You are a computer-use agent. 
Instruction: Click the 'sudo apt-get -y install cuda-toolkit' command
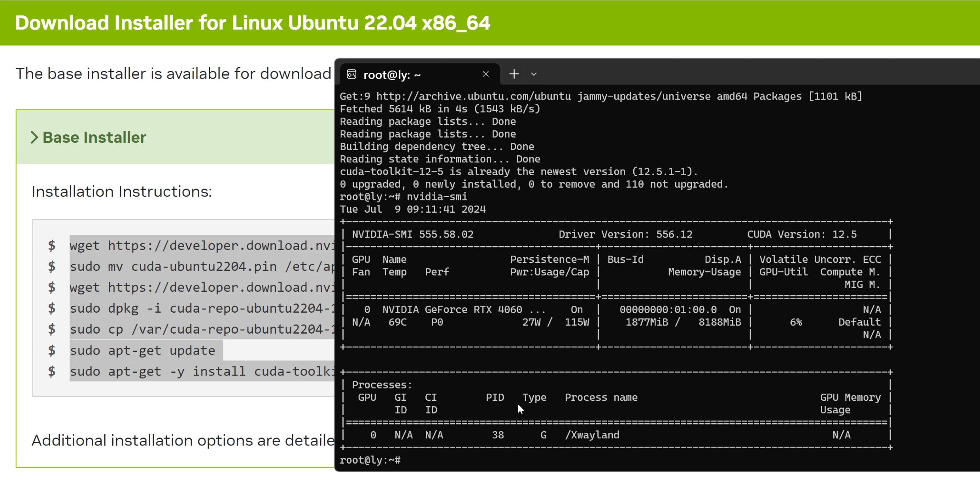[x=202, y=372]
